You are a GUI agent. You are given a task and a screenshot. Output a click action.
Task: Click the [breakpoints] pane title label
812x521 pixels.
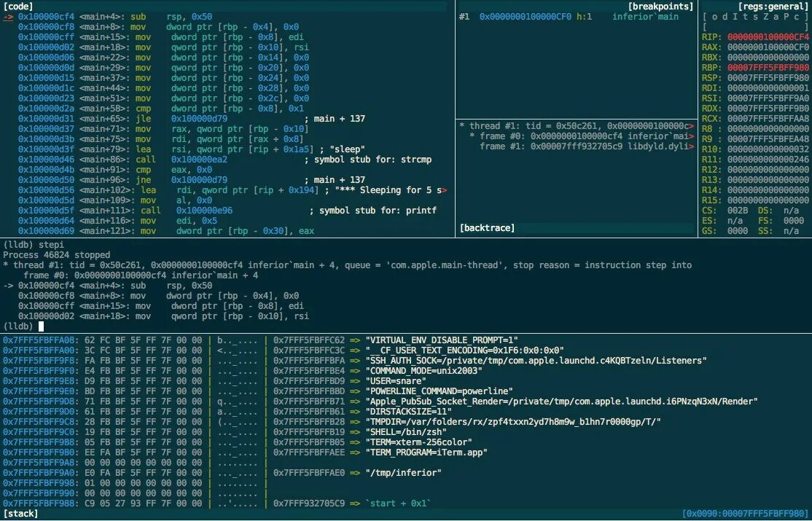[660, 7]
